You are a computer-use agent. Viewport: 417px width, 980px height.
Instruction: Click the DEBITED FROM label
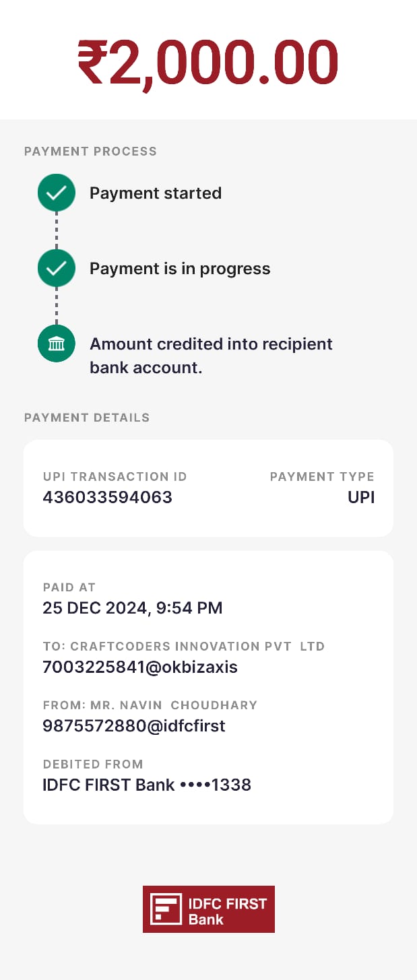point(92,764)
